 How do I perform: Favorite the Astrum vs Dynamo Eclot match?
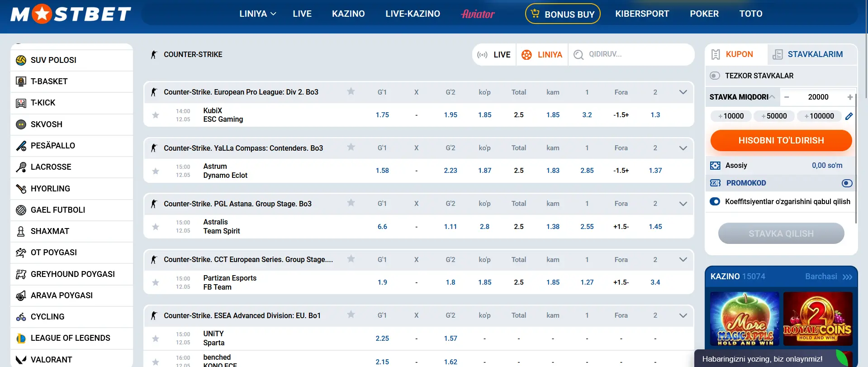coord(156,171)
